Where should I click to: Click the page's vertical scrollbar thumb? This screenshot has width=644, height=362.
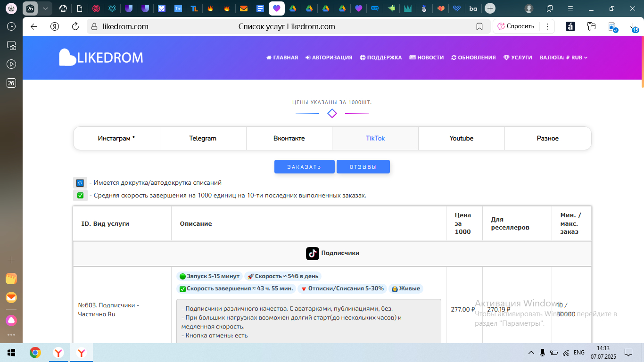click(x=642, y=61)
